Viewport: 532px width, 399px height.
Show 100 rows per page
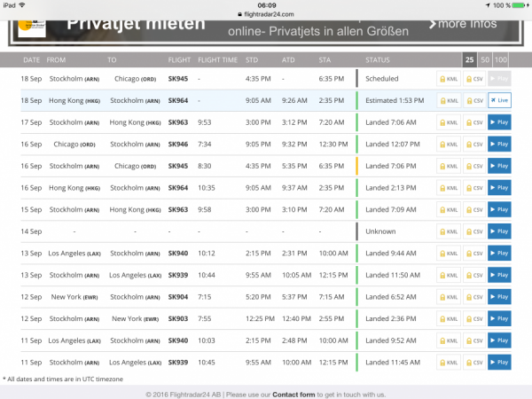tap(501, 59)
